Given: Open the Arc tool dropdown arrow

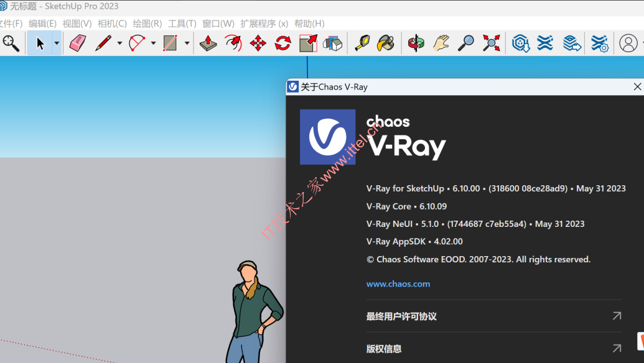Looking at the screenshot, I should click(x=153, y=43).
